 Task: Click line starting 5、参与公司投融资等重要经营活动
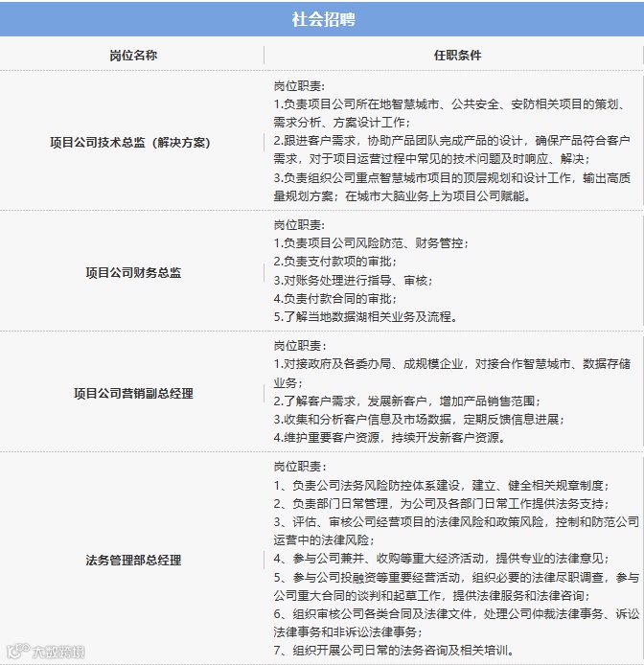[x=456, y=577]
